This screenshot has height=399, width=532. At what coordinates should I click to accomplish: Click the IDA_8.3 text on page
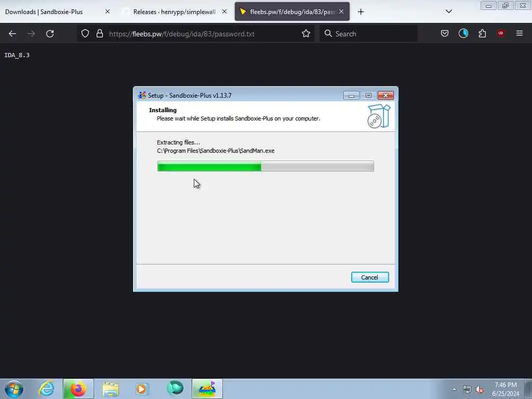point(17,55)
